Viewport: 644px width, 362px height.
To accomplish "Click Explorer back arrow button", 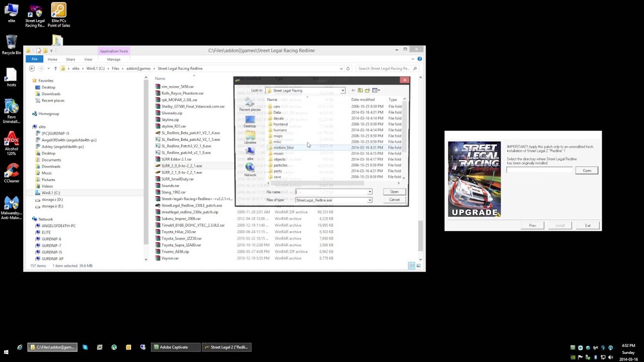I will (x=32, y=68).
